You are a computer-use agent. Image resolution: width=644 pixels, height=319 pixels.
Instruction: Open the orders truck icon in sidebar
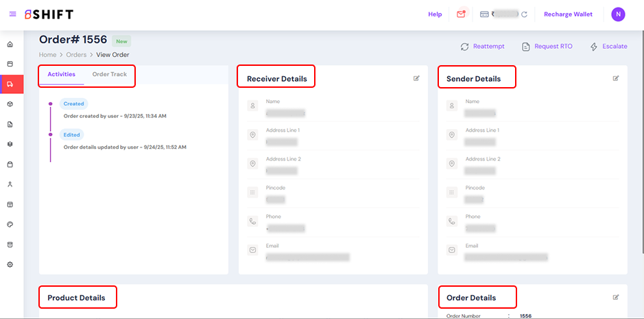click(x=10, y=84)
